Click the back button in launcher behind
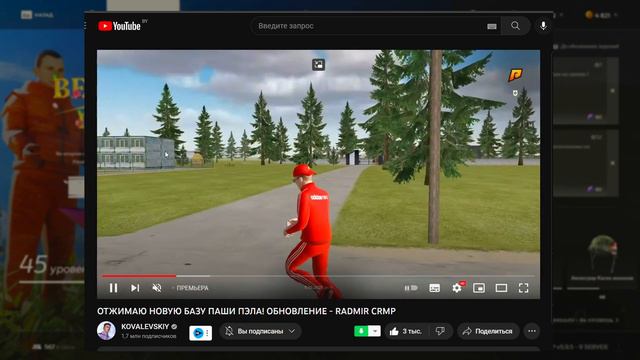Image resolution: width=640 pixels, height=360 pixels. tap(37, 15)
